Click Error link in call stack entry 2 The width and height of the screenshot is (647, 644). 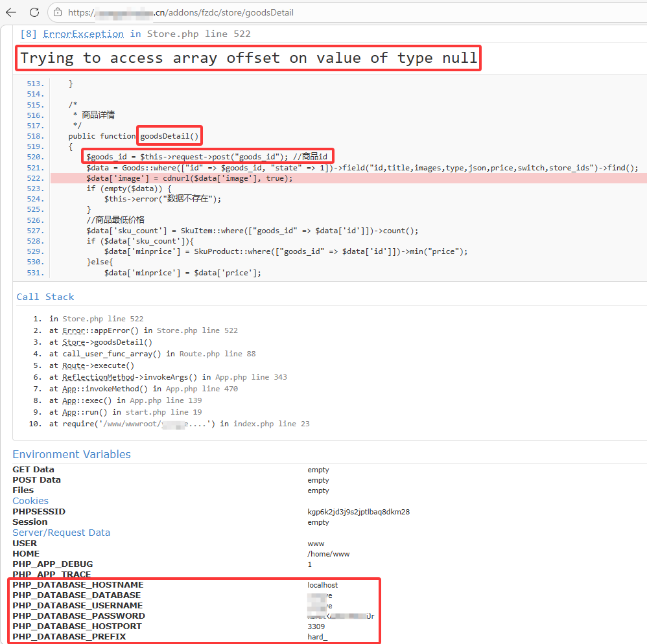pyautogui.click(x=73, y=330)
